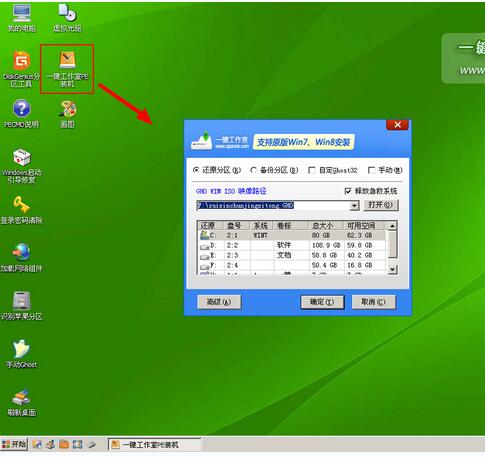Open the 一键工作室PE装机 desktop icon

click(x=67, y=69)
